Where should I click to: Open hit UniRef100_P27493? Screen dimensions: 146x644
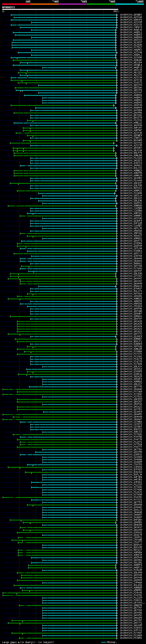pyautogui.click(x=131, y=268)
